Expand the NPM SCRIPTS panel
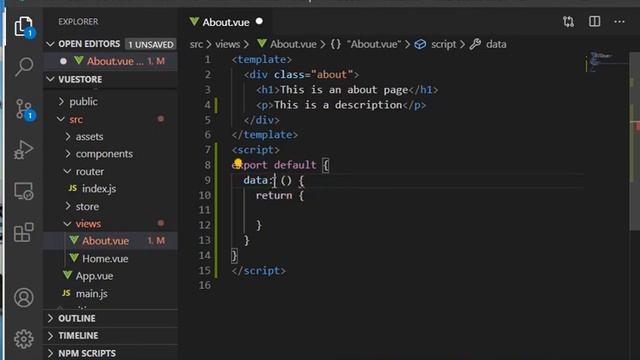 tap(110, 353)
